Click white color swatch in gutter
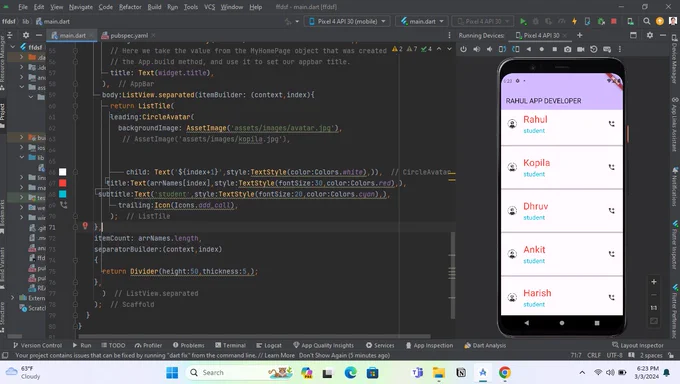The width and height of the screenshot is (680, 384). [62, 172]
